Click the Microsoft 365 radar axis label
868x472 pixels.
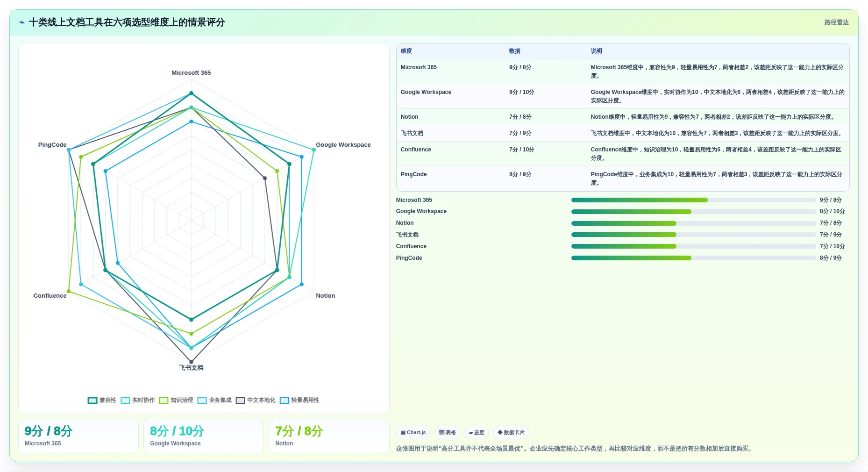[191, 73]
